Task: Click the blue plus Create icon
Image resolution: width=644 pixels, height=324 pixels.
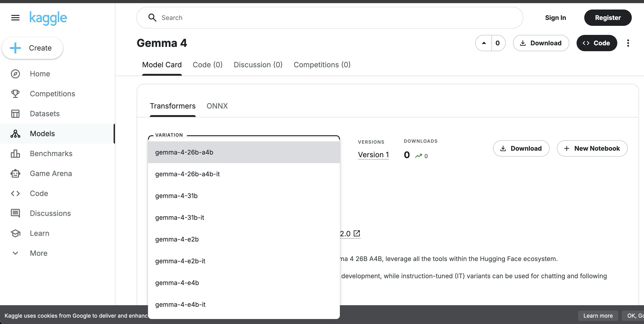Action: 15,48
